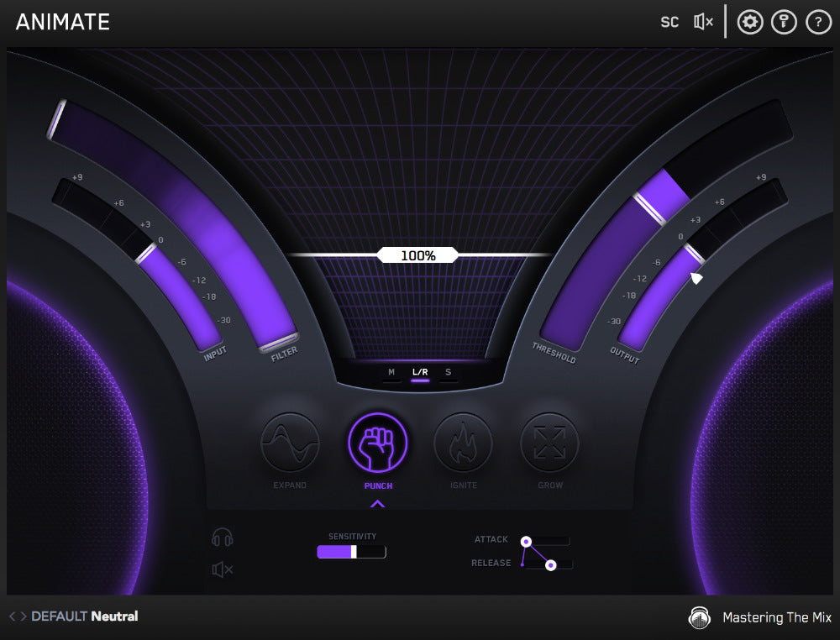Click the Mastering The Mix logo icon
Image resolution: width=840 pixels, height=640 pixels.
[699, 617]
